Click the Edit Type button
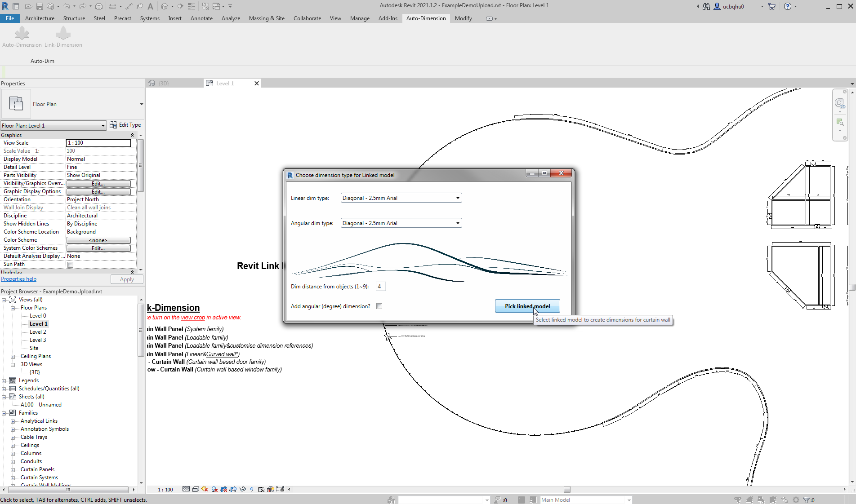 125,125
